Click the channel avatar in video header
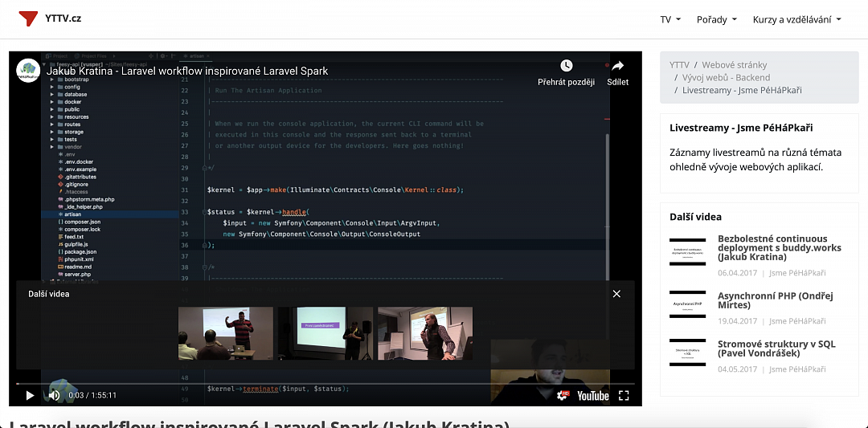Viewport: 868px width, 428px height. [x=28, y=70]
